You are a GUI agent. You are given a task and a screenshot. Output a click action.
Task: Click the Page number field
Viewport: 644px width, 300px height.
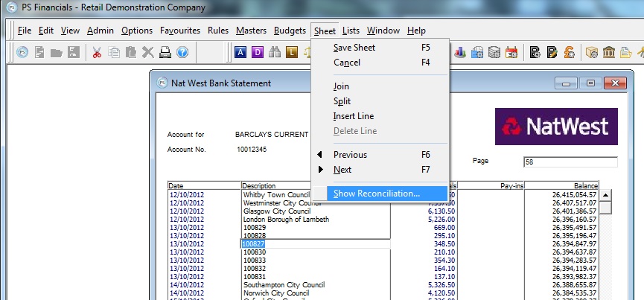[570, 162]
